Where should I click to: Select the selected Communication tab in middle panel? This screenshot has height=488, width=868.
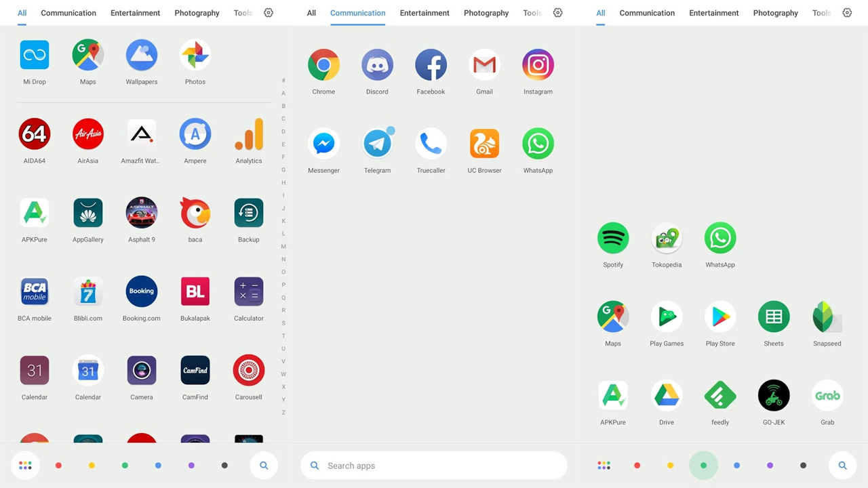pos(357,13)
